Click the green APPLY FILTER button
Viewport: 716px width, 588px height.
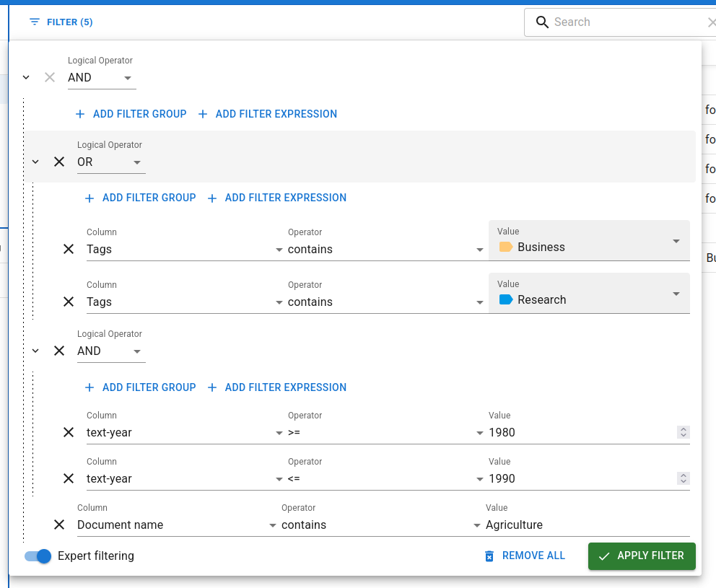click(x=642, y=556)
